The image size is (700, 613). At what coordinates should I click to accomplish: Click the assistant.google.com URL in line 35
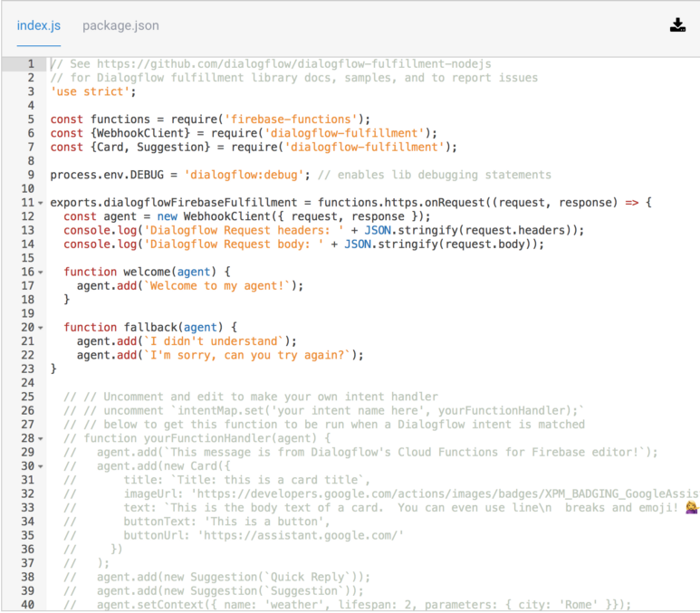[x=297, y=535]
